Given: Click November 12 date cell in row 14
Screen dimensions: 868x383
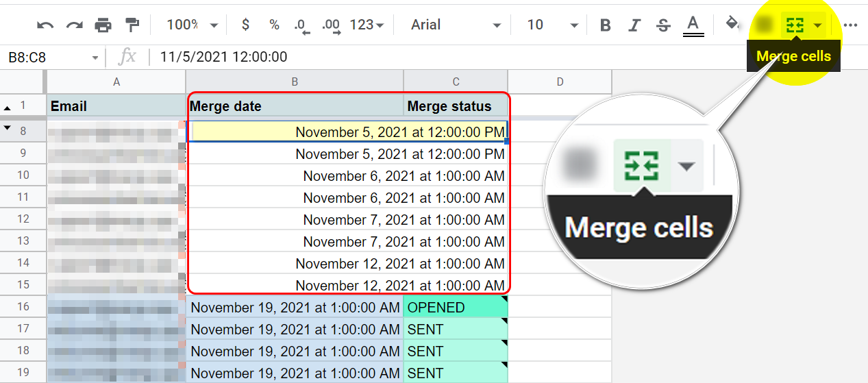Looking at the screenshot, I should [347, 263].
